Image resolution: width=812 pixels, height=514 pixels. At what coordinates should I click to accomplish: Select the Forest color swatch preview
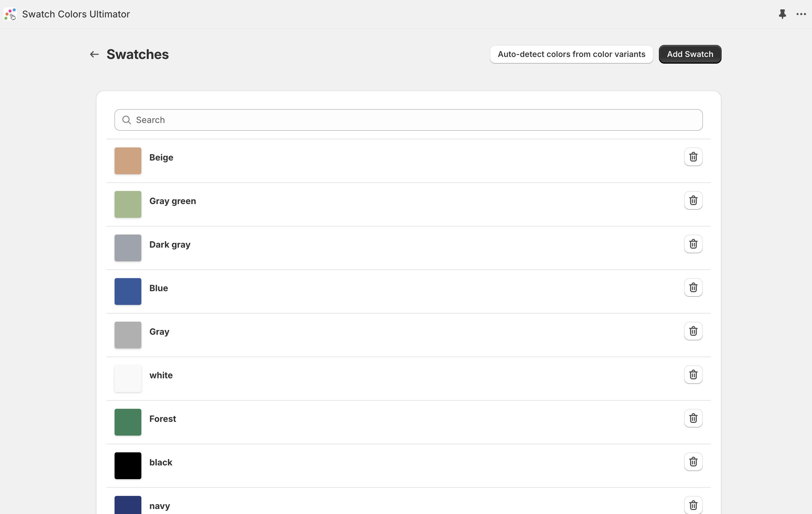(x=128, y=422)
